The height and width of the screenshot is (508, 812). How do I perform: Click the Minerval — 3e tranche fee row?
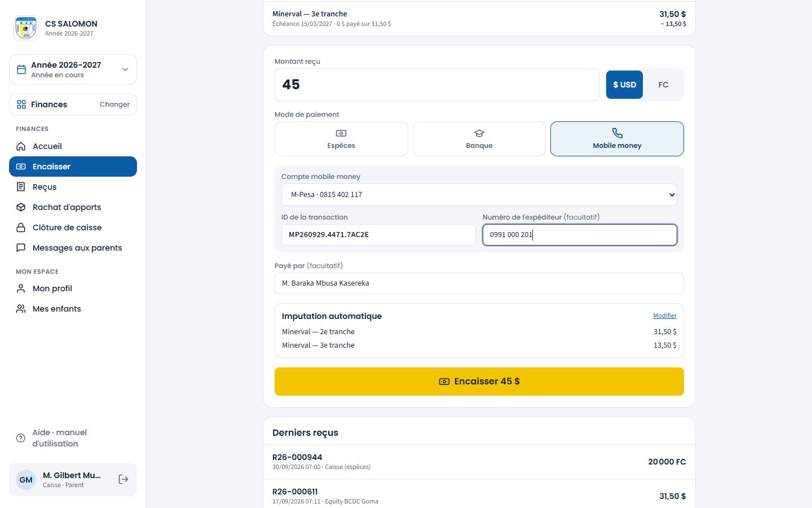pos(479,19)
